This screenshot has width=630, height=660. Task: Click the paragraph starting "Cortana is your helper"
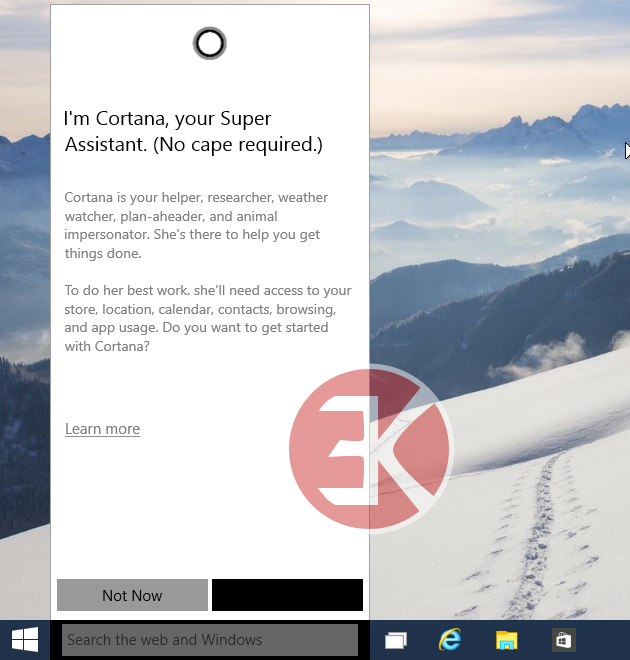point(196,225)
